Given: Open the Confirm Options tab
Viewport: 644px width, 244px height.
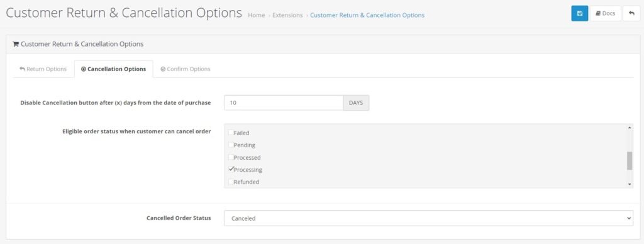Looking at the screenshot, I should point(186,69).
